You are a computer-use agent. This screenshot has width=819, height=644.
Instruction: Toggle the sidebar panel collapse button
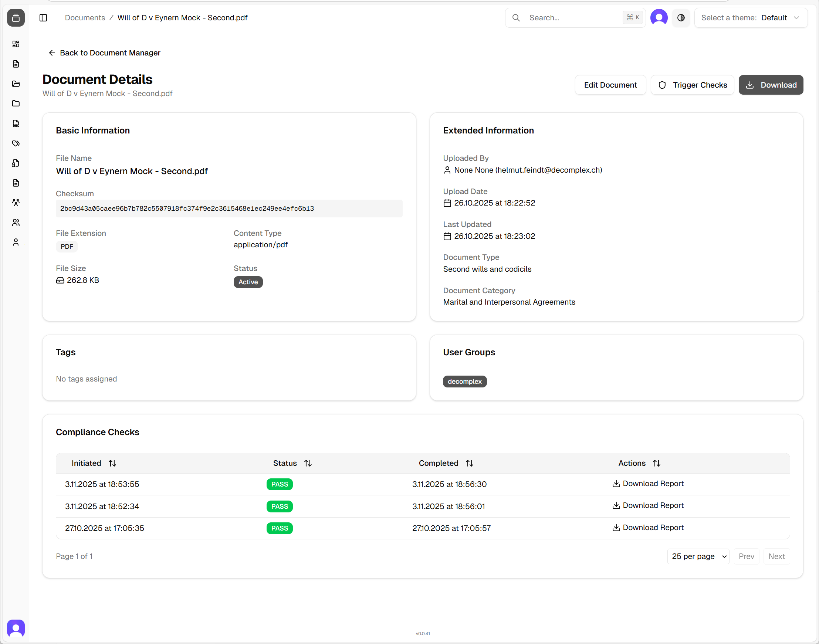pyautogui.click(x=43, y=18)
